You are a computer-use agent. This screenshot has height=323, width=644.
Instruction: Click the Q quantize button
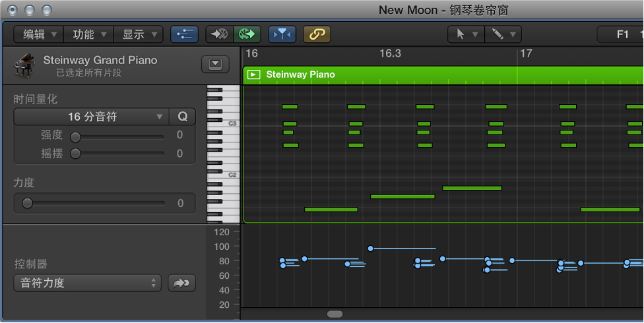pos(182,117)
